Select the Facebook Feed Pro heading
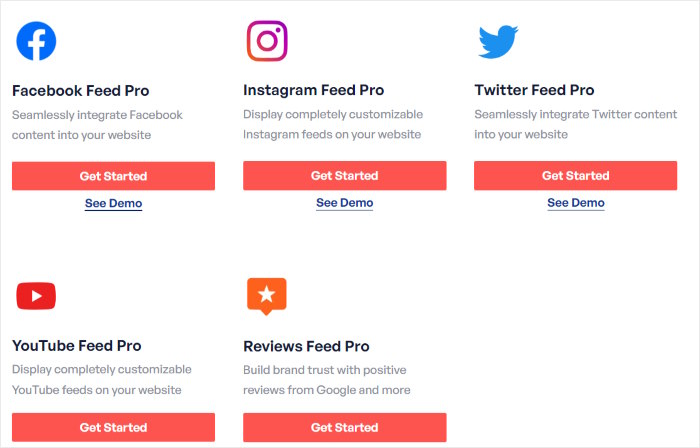This screenshot has height=448, width=700. [80, 90]
